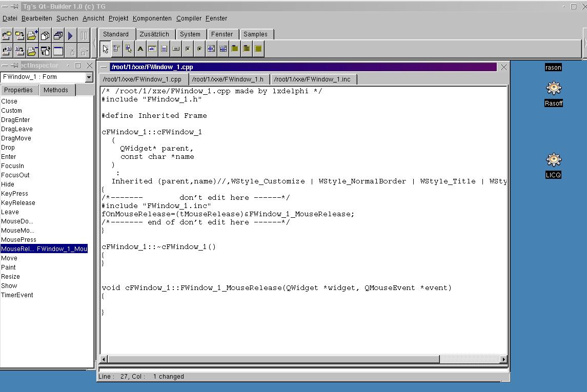Select the checkbox component in palette
The image size is (587, 392).
coord(188,49)
